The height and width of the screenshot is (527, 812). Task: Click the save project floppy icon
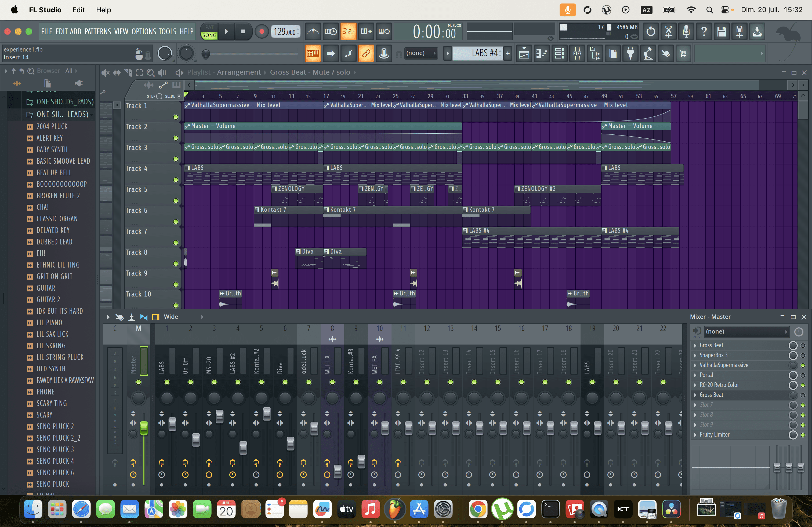[722, 32]
